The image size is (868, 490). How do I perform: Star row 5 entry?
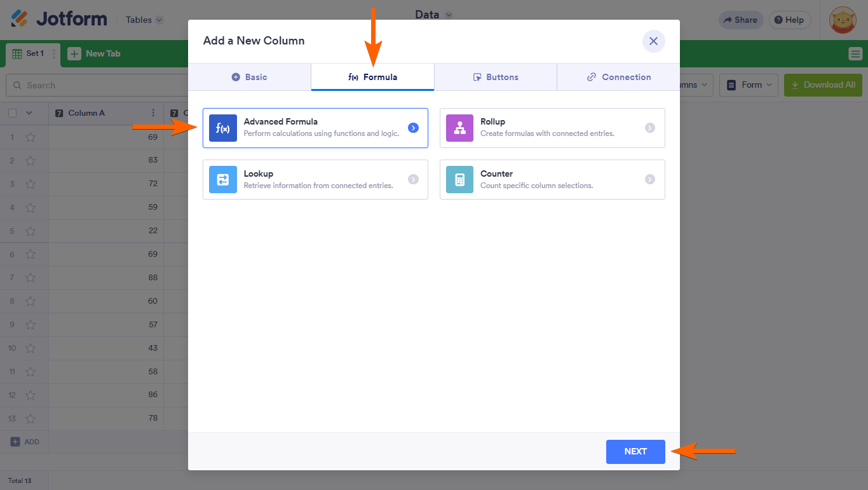tap(30, 231)
